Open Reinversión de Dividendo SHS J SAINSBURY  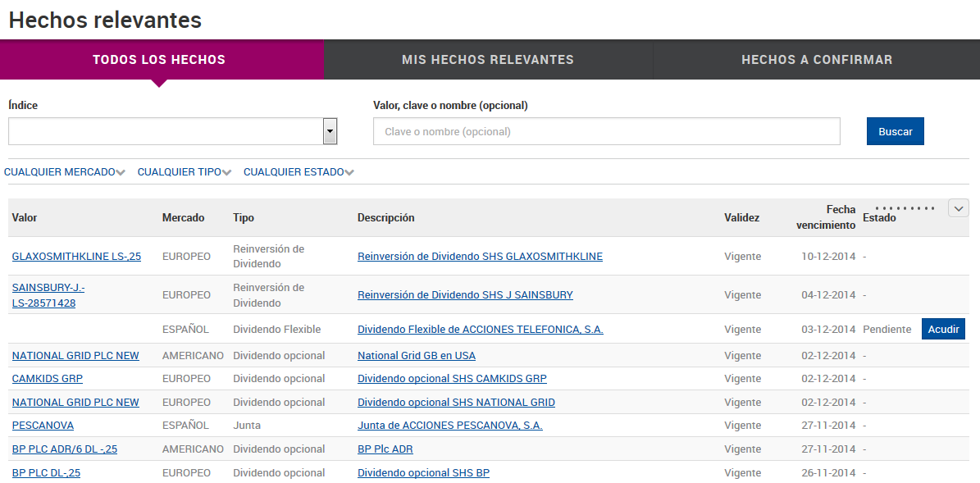465,295
